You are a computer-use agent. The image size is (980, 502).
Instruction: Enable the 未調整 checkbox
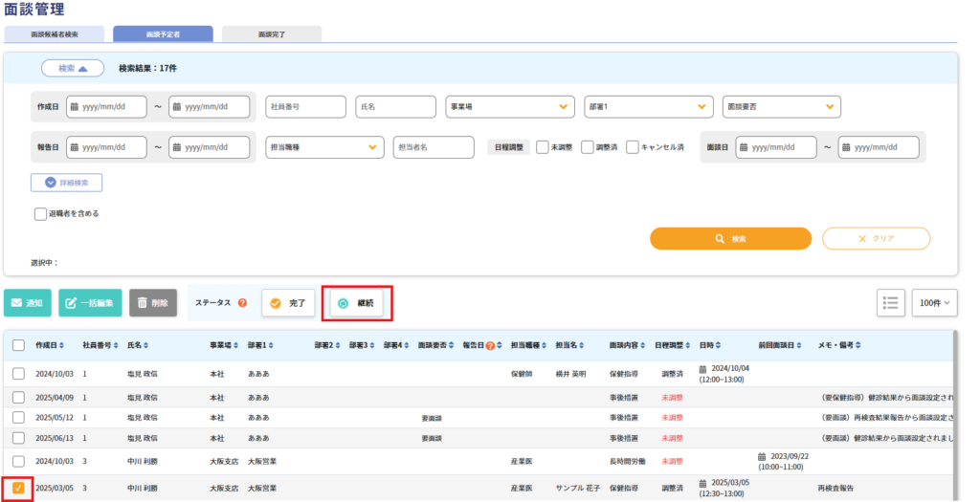543,147
